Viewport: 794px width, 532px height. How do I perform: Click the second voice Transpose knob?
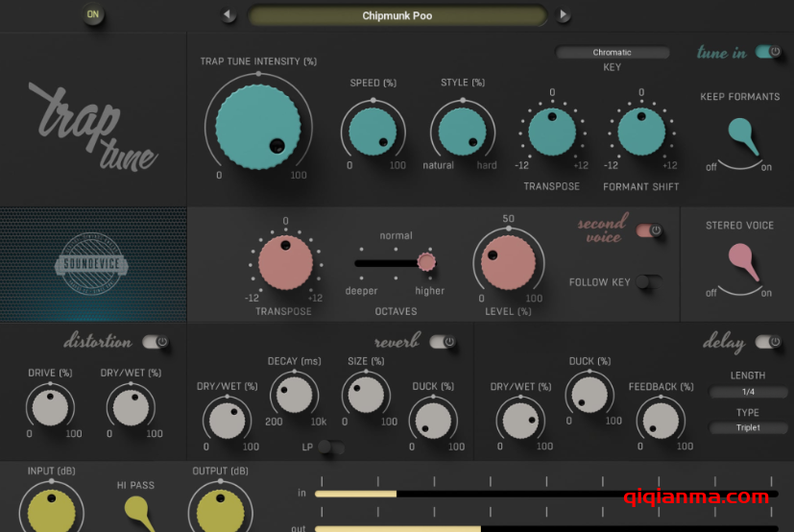point(285,262)
